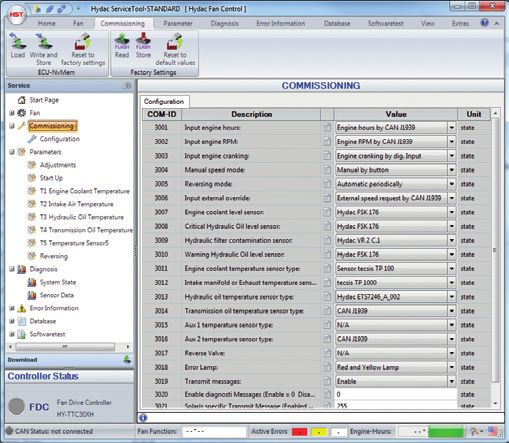Expand the Database tree node

(12, 321)
